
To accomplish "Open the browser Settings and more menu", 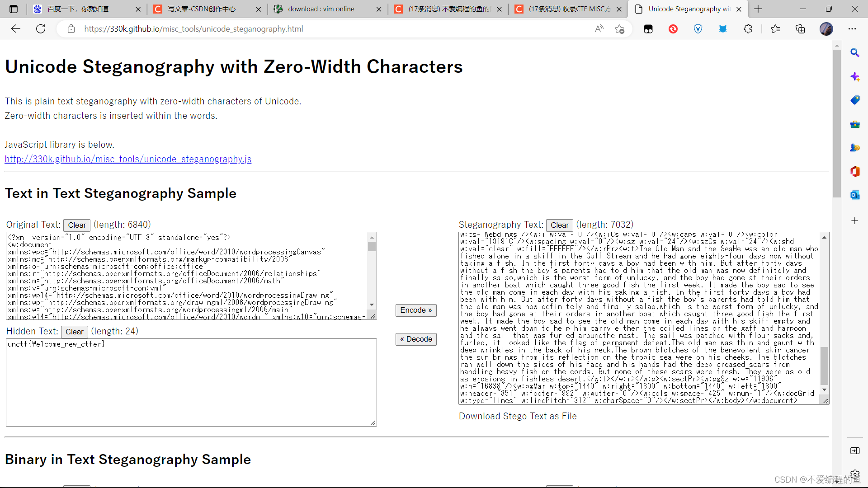I will pyautogui.click(x=852, y=29).
